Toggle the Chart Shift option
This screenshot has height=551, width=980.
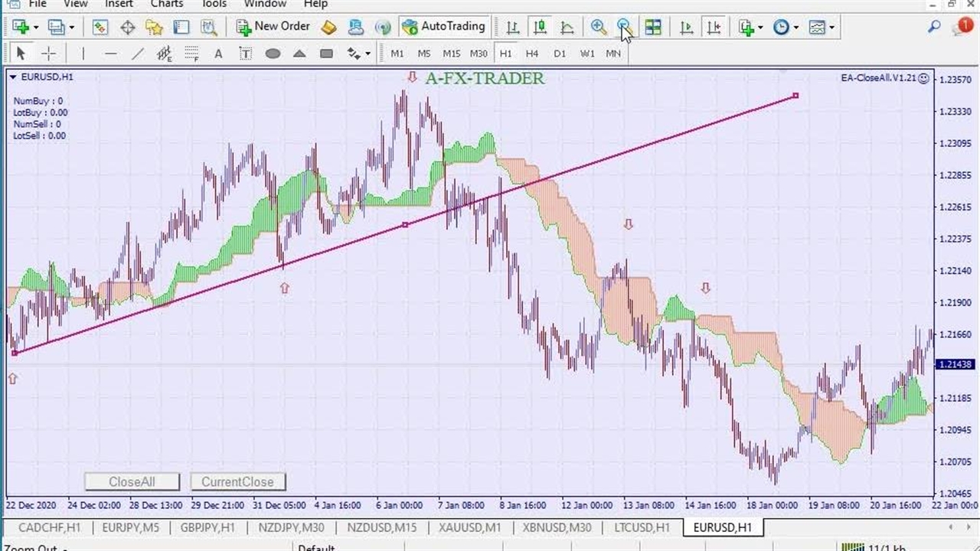point(714,28)
